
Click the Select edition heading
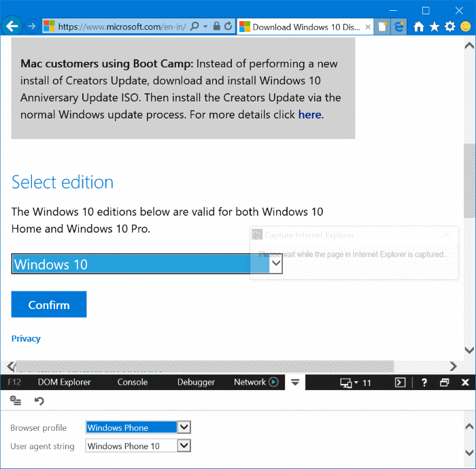63,182
